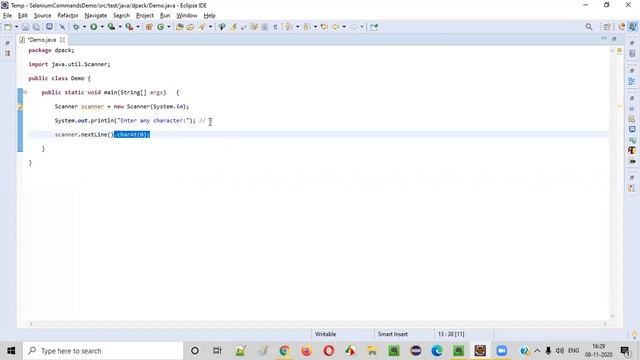This screenshot has width=640, height=360.
Task: Maximize the editor area button
Action: coord(614,38)
